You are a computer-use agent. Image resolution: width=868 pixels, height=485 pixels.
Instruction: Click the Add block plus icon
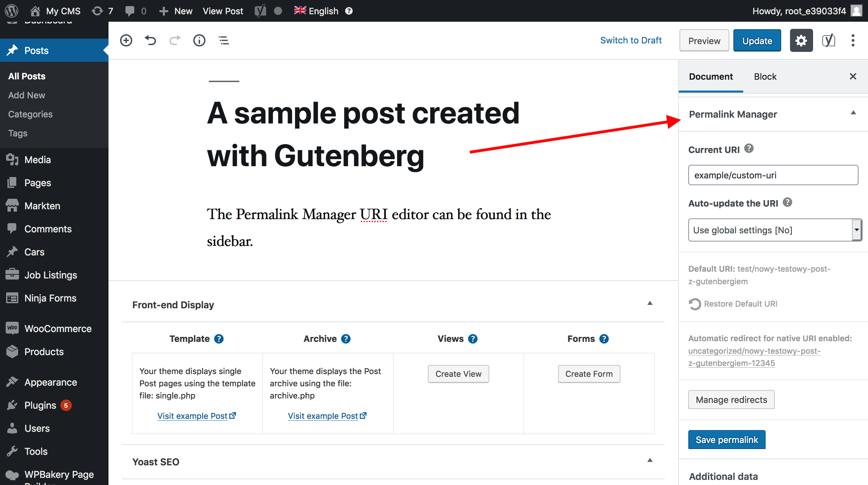(126, 40)
